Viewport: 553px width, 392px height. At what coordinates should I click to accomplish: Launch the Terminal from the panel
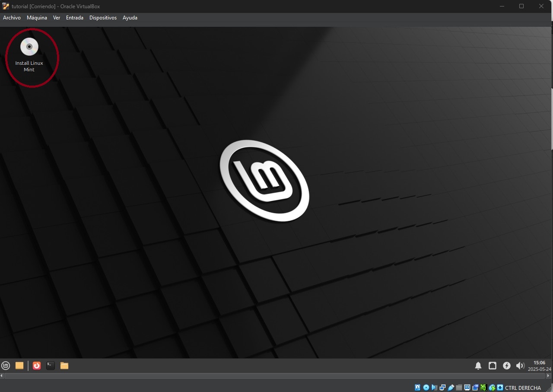pyautogui.click(x=51, y=366)
